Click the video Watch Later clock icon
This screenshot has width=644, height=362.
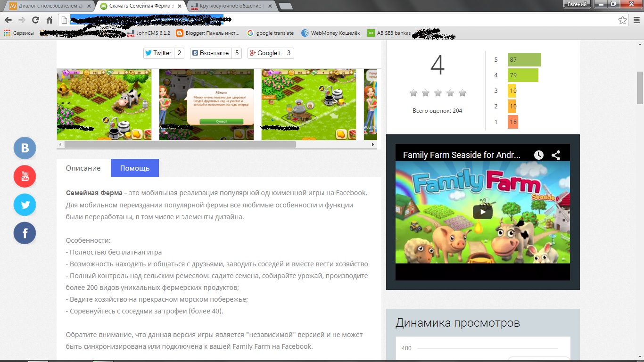(x=539, y=155)
